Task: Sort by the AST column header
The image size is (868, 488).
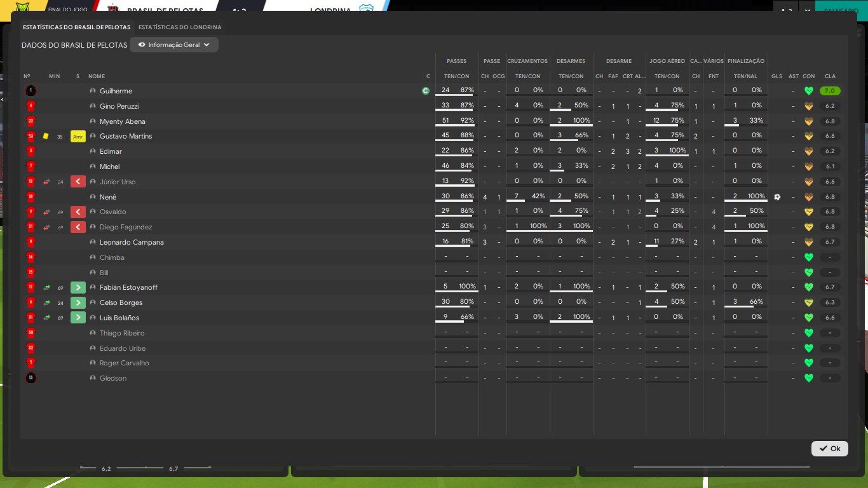Action: 793,76
